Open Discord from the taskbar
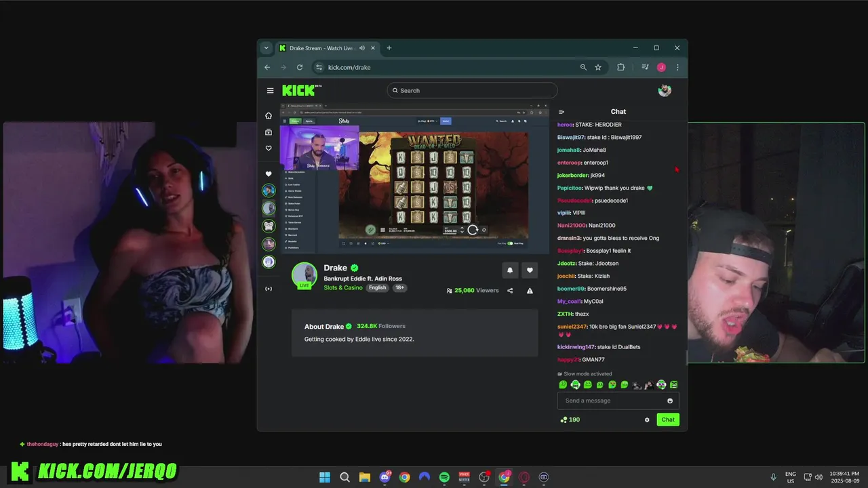The width and height of the screenshot is (868, 488). [x=384, y=477]
